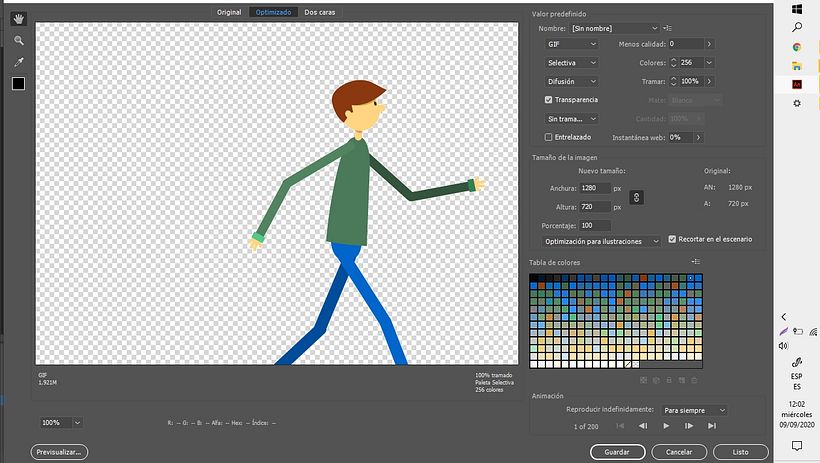
Task: Uncheck the Transparencia checkbox
Action: 548,100
